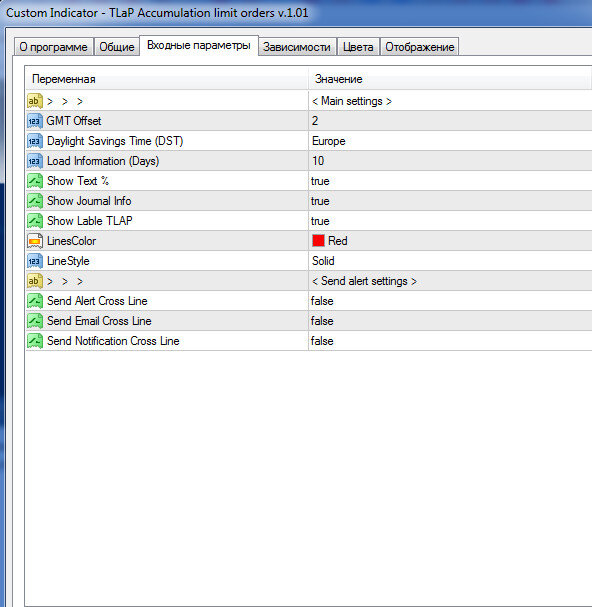This screenshot has width=592, height=607.
Task: Switch to the Цвета tab
Action: coord(358,47)
